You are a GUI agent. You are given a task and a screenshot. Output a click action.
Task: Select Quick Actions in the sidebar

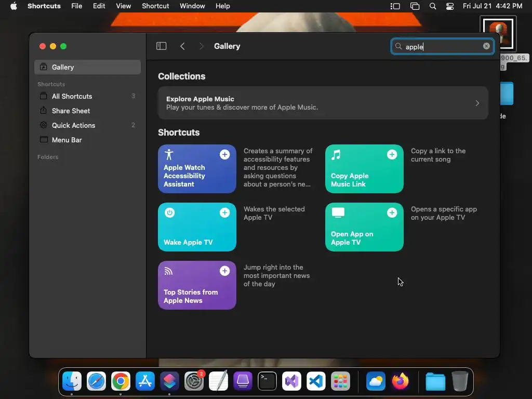(x=87, y=126)
